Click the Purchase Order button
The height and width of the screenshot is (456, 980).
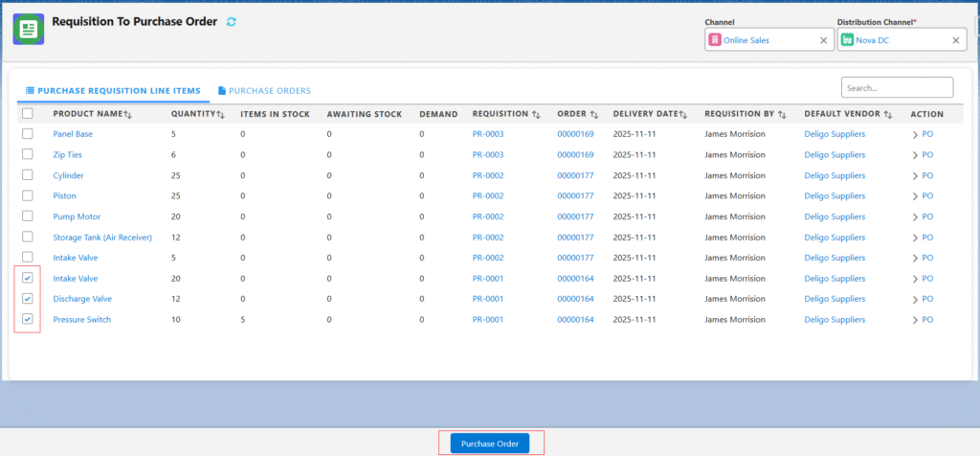[x=489, y=444]
